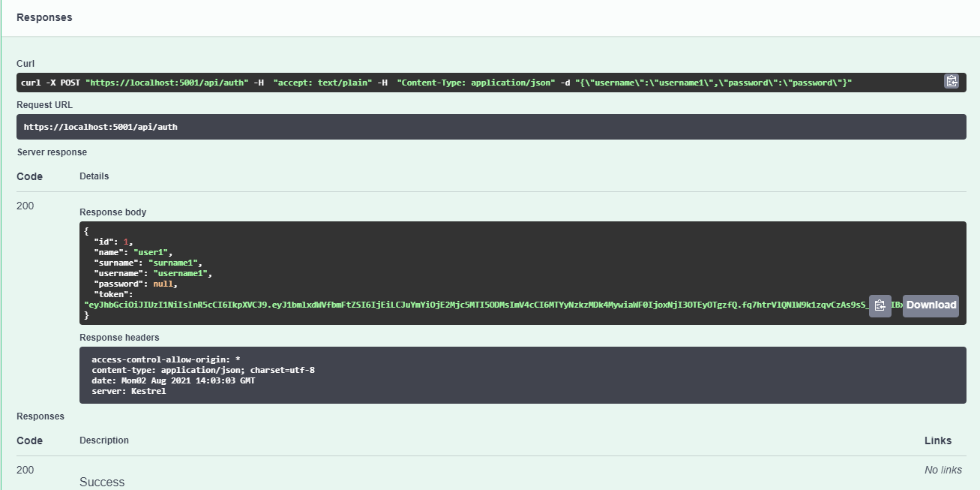Image resolution: width=980 pixels, height=490 pixels.
Task: Click the "Responses" section header at top
Action: tap(44, 17)
